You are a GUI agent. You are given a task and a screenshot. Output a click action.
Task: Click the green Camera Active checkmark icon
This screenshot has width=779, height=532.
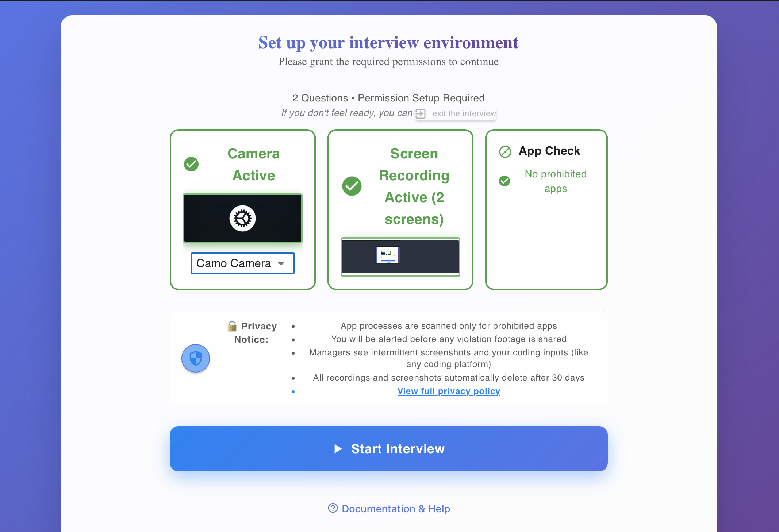191,164
